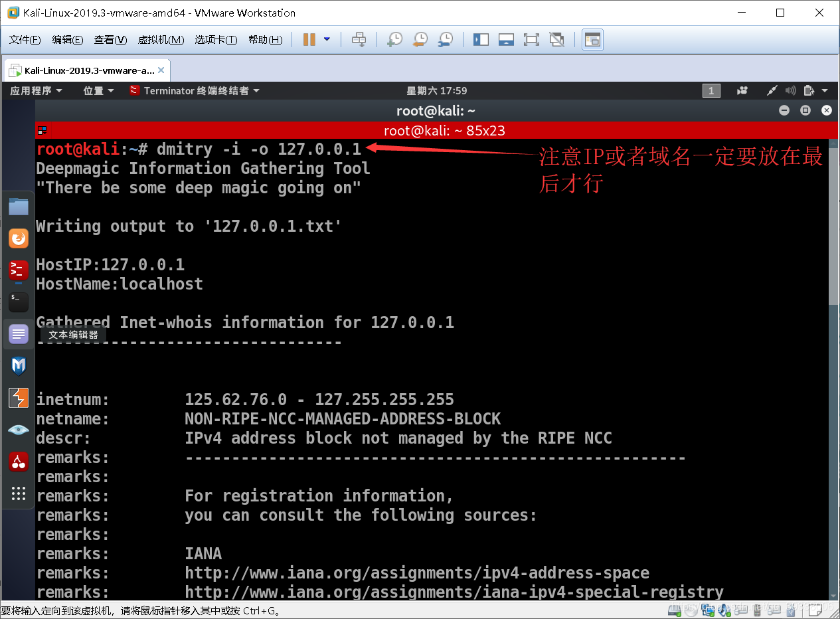Open the power options dropdown beside pause
840x619 pixels.
(x=327, y=40)
